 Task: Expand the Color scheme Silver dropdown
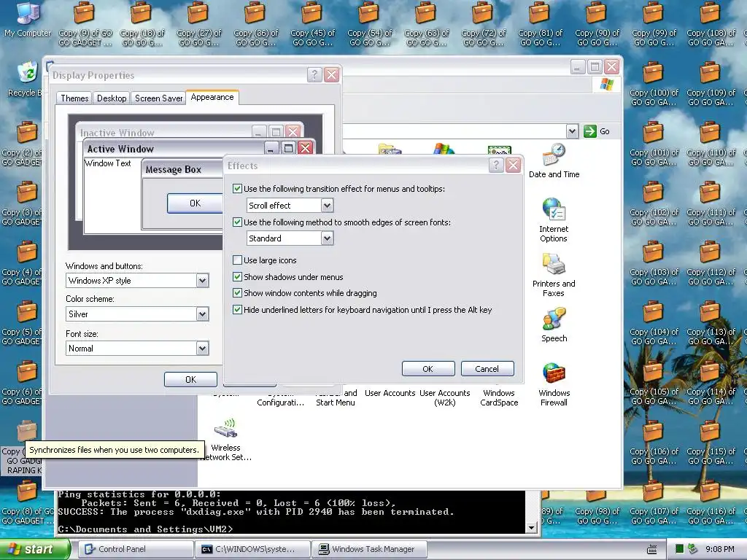(203, 314)
